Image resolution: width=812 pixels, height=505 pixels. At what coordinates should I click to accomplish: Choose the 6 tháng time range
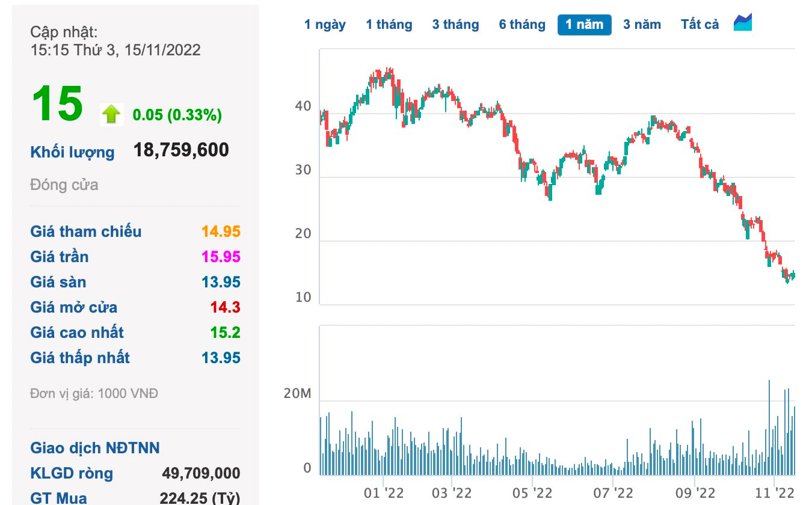point(522,25)
